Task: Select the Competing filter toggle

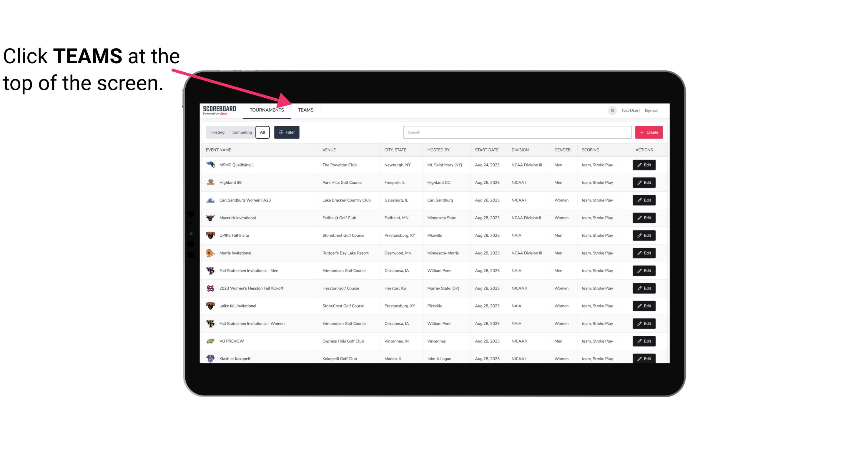Action: click(x=242, y=132)
